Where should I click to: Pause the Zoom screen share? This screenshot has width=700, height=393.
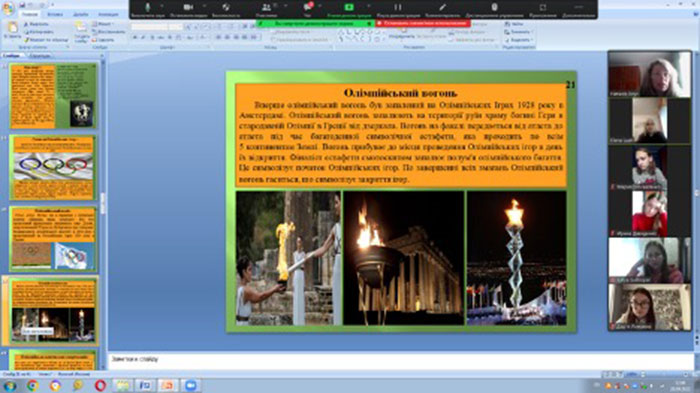click(x=397, y=8)
